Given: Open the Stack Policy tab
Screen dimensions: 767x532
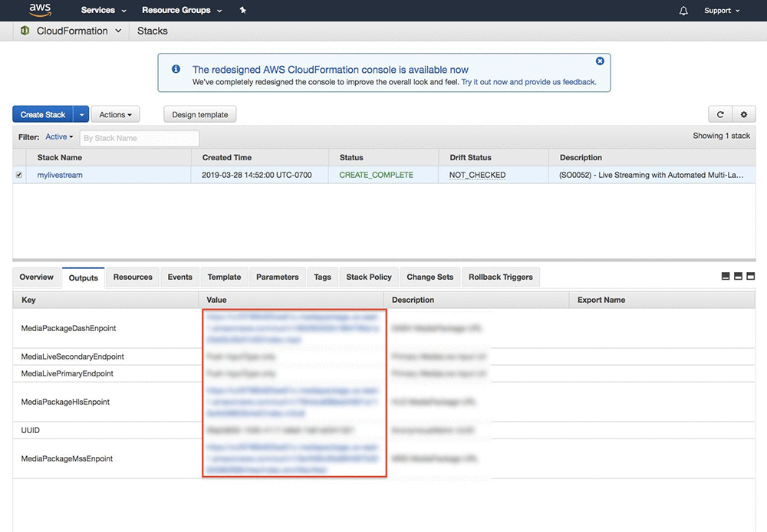Looking at the screenshot, I should click(369, 277).
